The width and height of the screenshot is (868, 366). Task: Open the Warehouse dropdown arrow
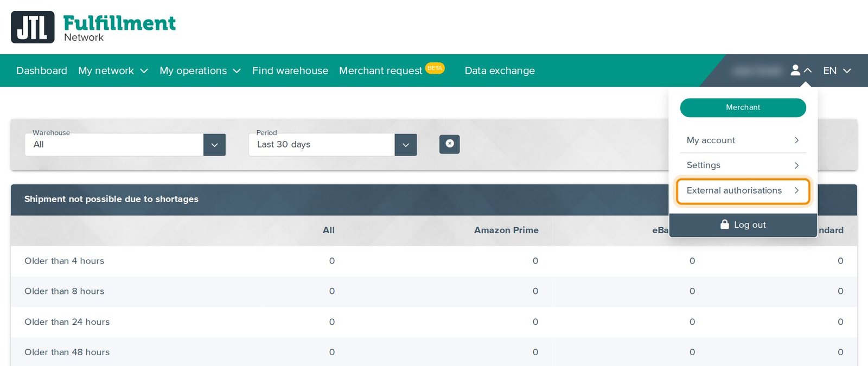click(x=214, y=145)
